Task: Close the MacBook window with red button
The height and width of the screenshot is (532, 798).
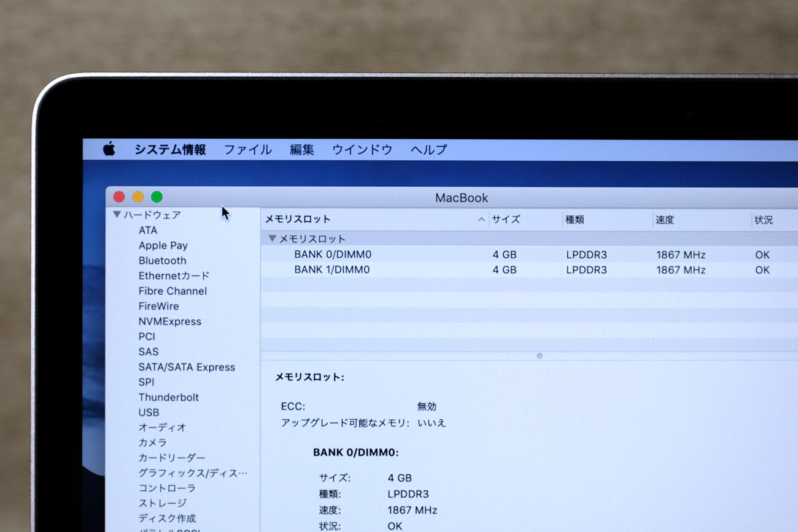Action: [119, 197]
